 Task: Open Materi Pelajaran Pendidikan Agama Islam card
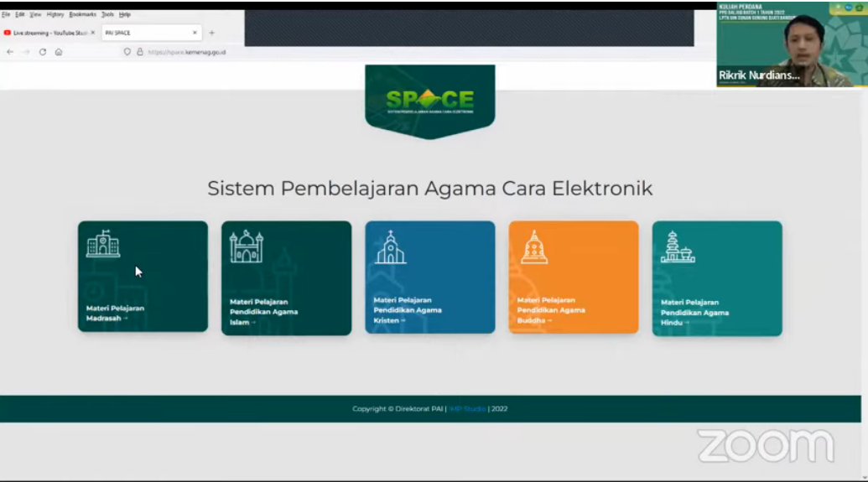286,278
